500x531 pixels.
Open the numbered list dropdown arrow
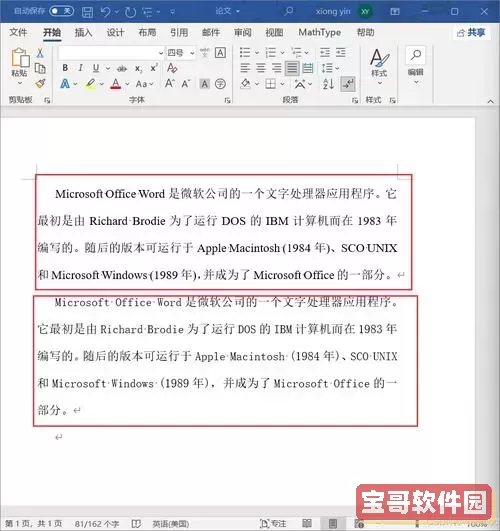point(282,53)
